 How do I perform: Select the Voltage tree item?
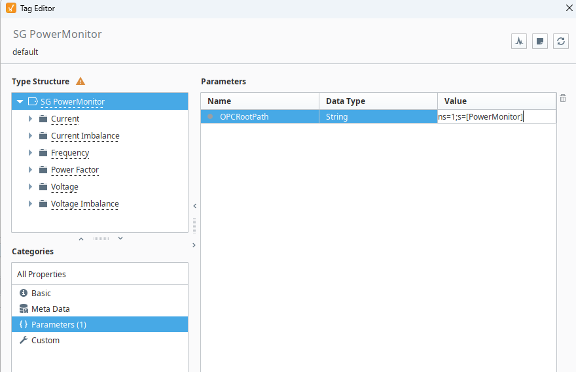click(65, 187)
